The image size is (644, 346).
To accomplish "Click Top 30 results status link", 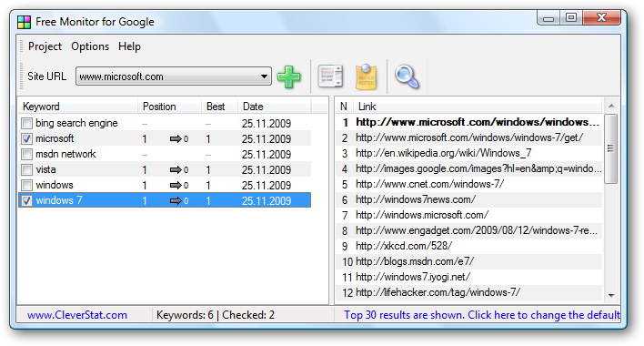I will pos(482,315).
